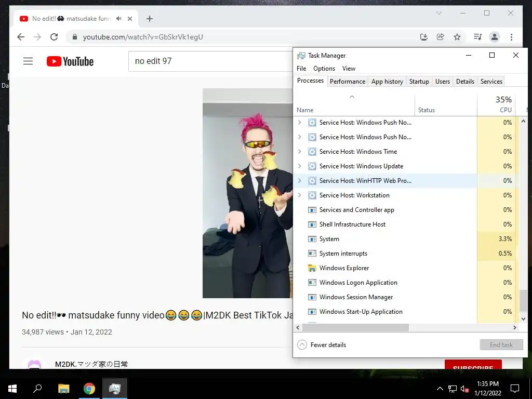
Task: Open File Explorer from the taskbar
Action: tap(63, 389)
